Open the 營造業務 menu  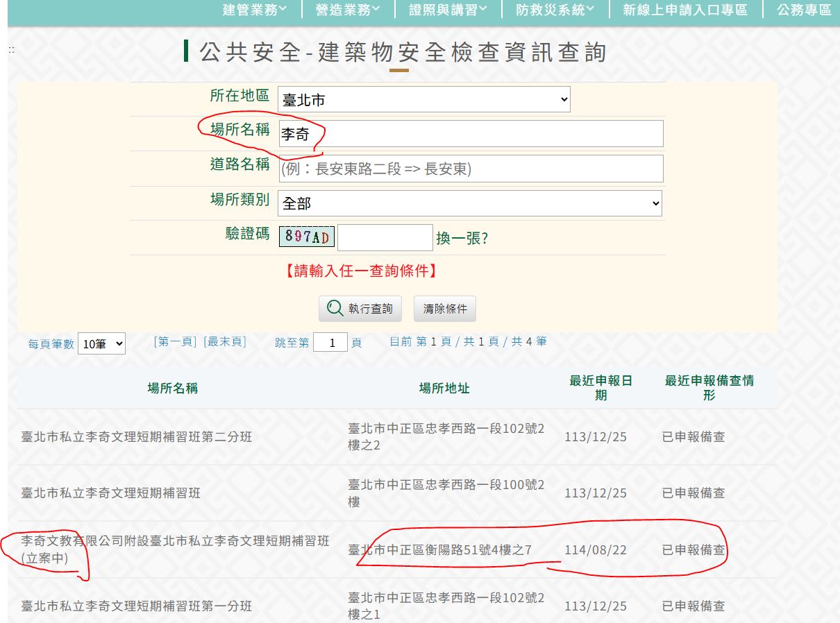pyautogui.click(x=348, y=10)
